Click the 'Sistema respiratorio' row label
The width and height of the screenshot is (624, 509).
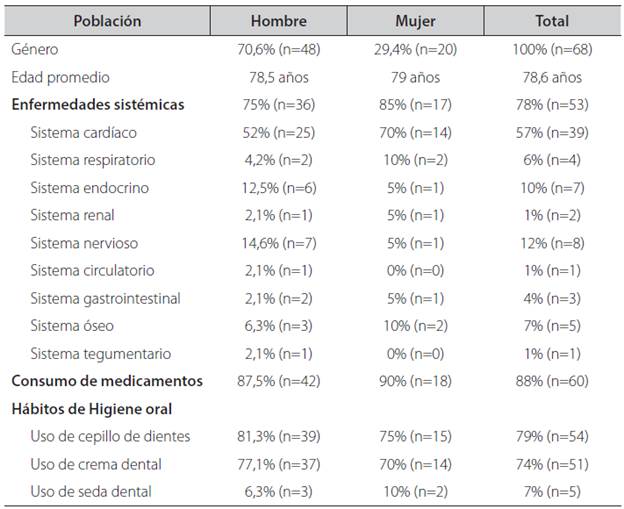coord(93,159)
